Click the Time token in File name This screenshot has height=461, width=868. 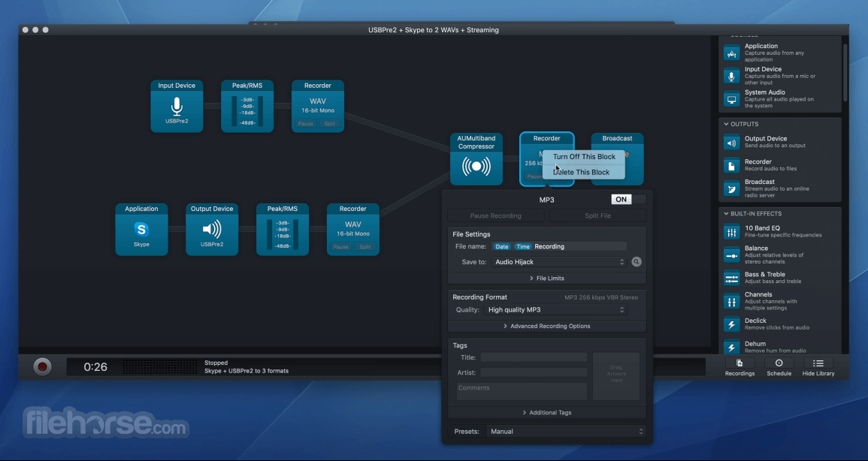523,246
